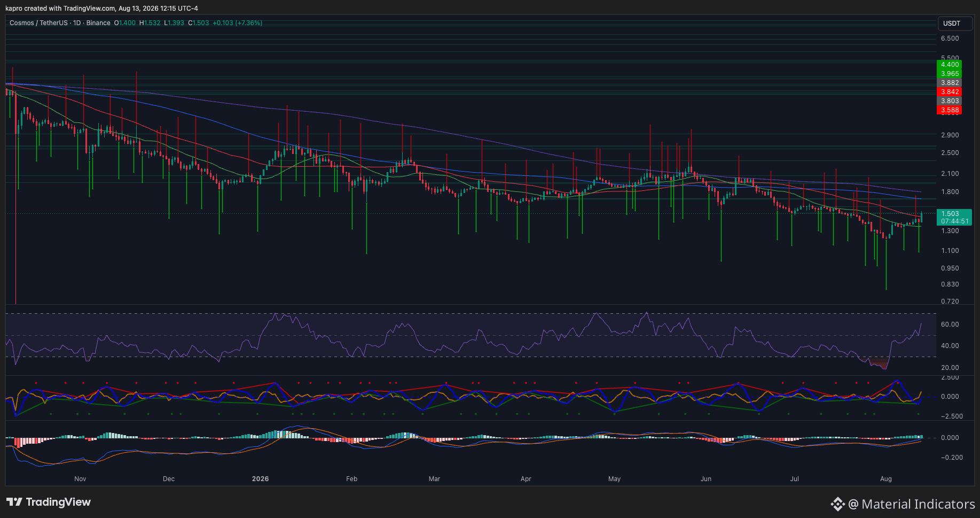
Task: Click the gray 3.882 price label
Action: tap(950, 83)
